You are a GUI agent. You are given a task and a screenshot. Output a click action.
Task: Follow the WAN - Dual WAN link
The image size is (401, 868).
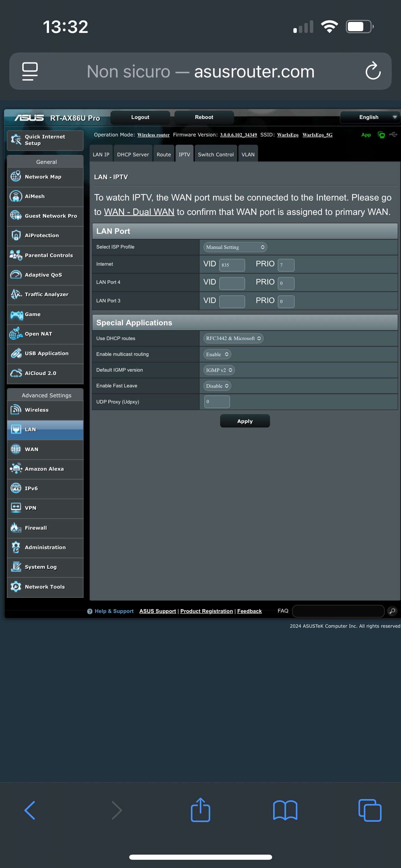pyautogui.click(x=139, y=212)
